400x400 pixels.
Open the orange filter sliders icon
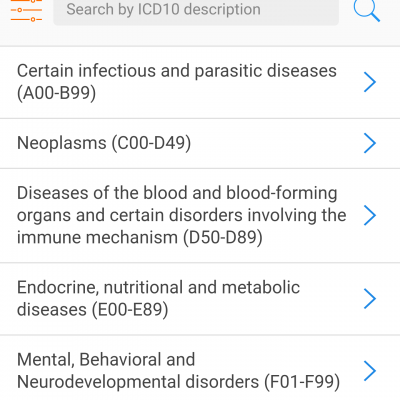click(x=26, y=10)
